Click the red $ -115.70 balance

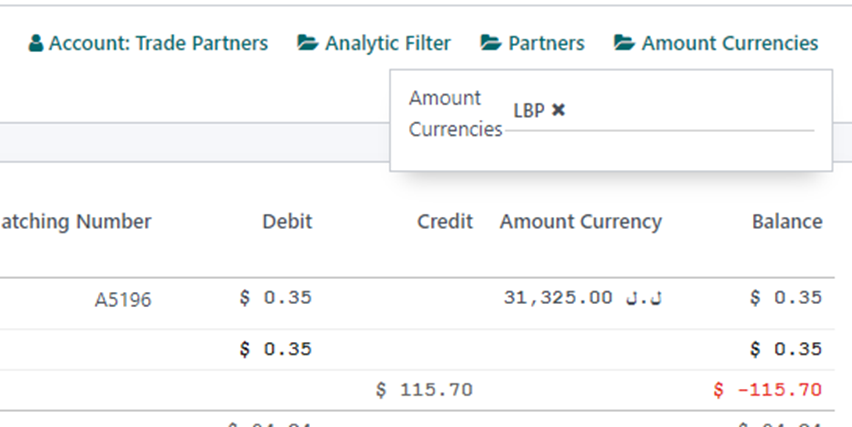tap(768, 390)
